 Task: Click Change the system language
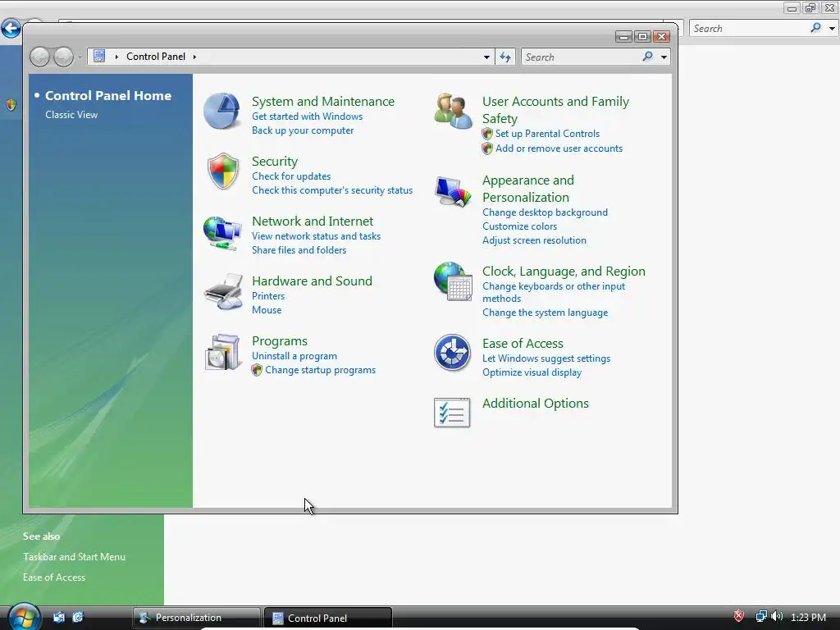click(545, 313)
